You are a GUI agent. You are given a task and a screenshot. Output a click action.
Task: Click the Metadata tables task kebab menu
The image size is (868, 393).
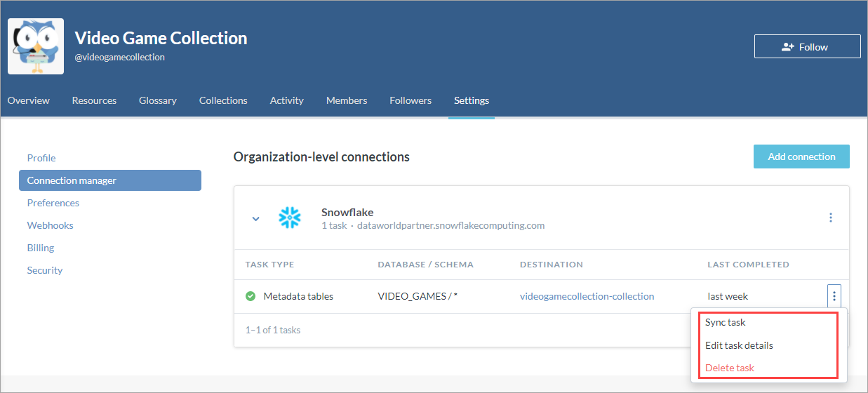coord(834,296)
